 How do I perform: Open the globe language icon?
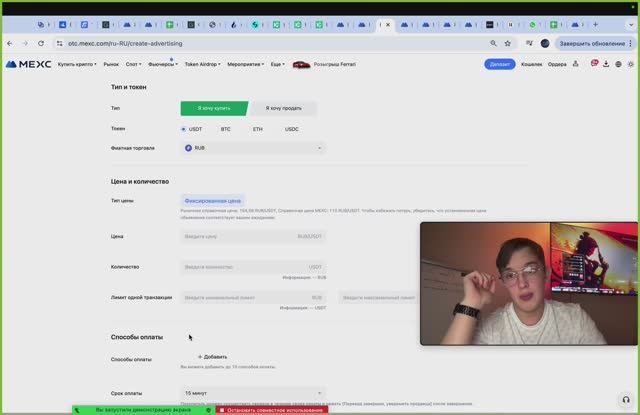tap(618, 64)
